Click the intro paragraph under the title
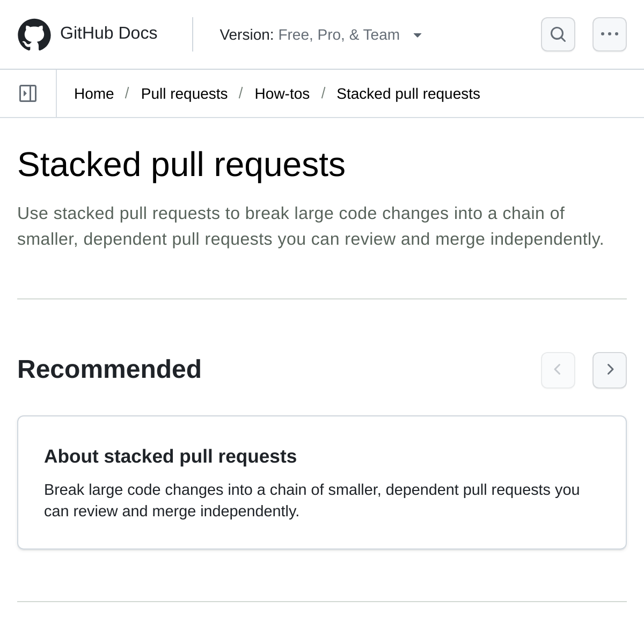644x644 pixels. (x=311, y=226)
